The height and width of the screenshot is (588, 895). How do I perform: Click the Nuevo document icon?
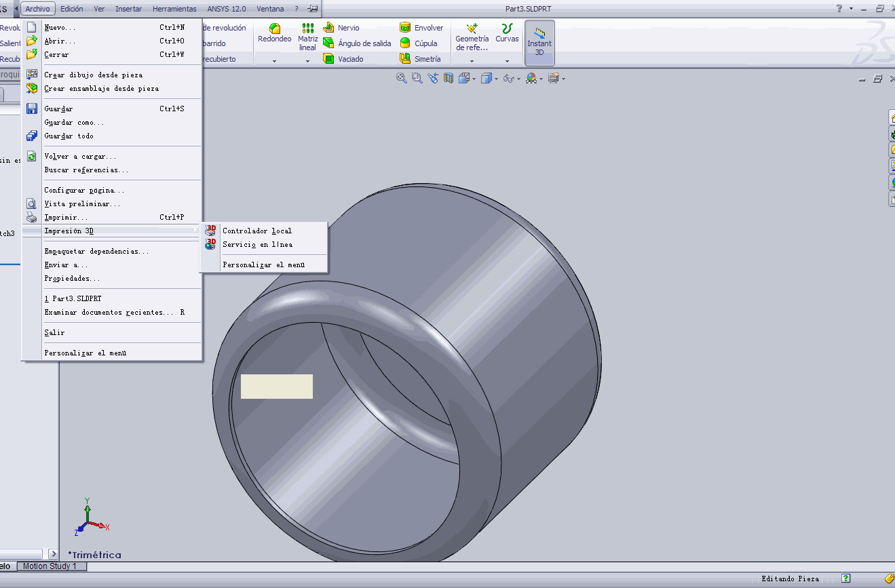tap(31, 27)
